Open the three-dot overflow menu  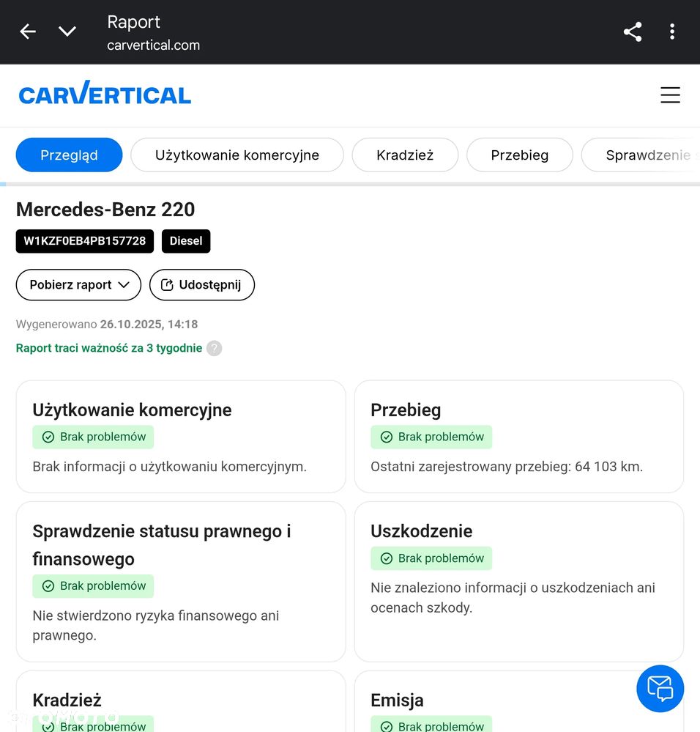point(672,32)
